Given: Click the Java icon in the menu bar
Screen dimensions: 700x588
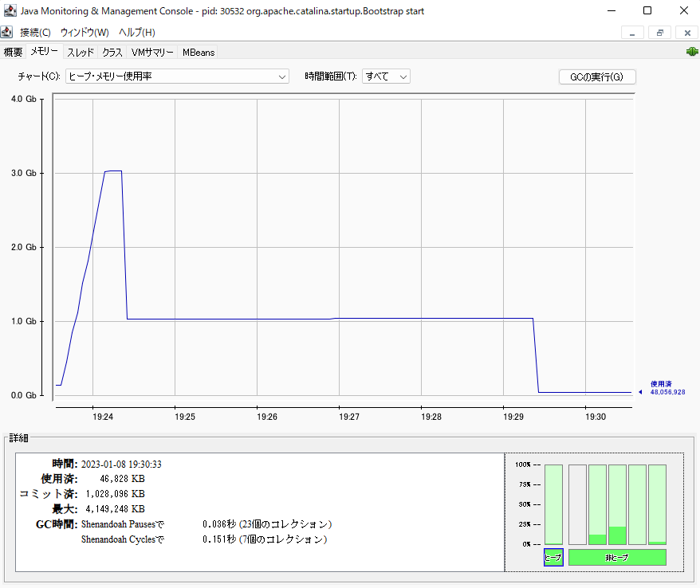Looking at the screenshot, I should [x=7, y=33].
